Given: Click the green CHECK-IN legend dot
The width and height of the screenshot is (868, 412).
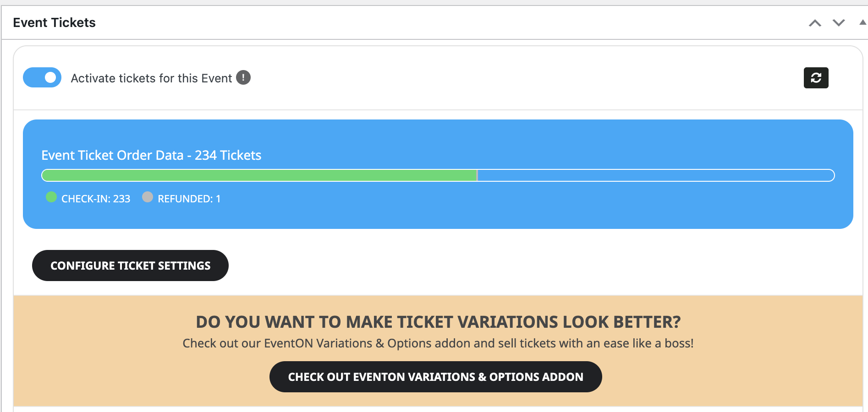Looking at the screenshot, I should (x=51, y=197).
